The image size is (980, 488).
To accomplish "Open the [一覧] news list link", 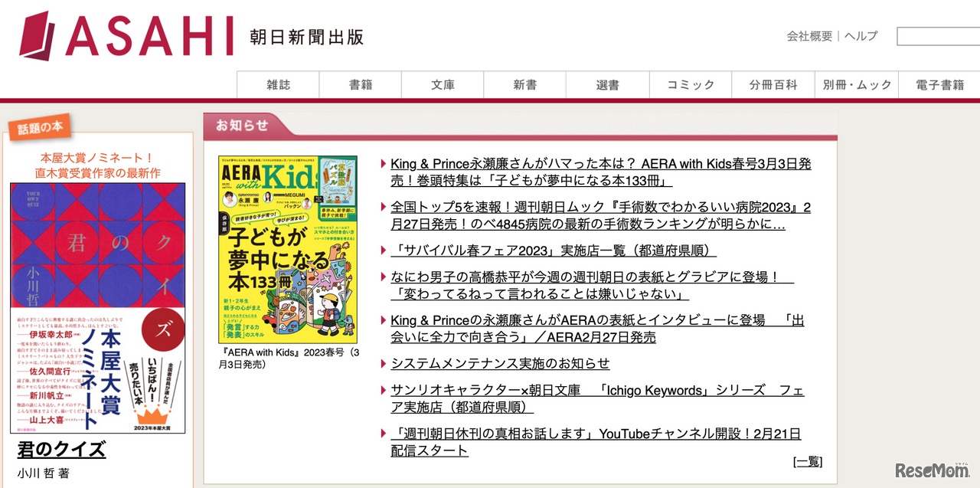I will click(808, 461).
